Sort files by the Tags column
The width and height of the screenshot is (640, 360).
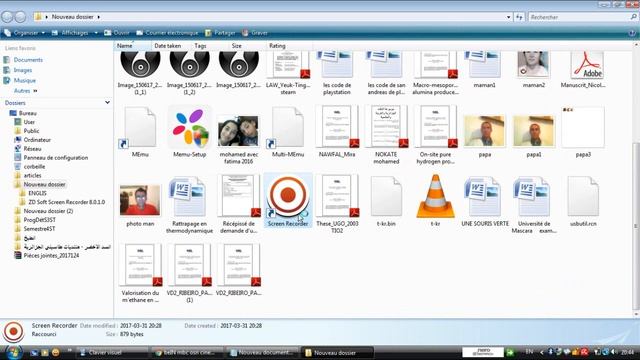(x=209, y=46)
